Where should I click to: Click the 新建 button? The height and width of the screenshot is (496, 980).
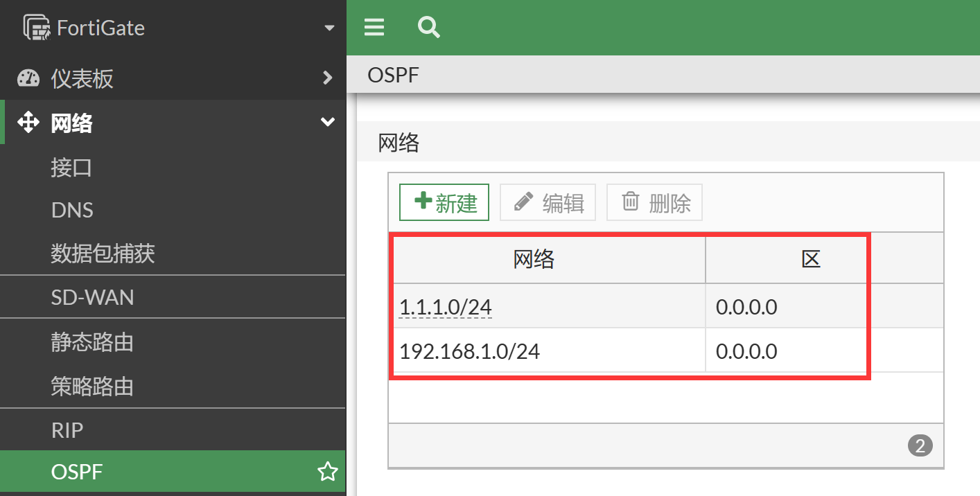pos(444,202)
